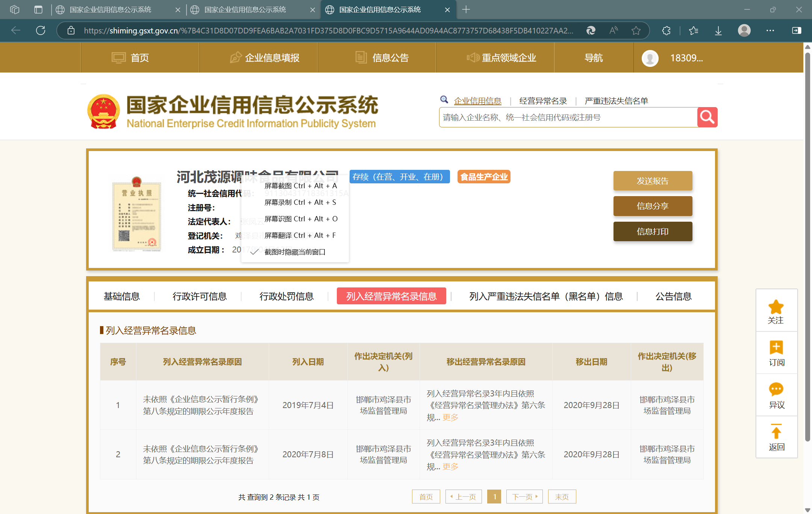
Task: Click the 关注 star icon
Action: click(776, 307)
